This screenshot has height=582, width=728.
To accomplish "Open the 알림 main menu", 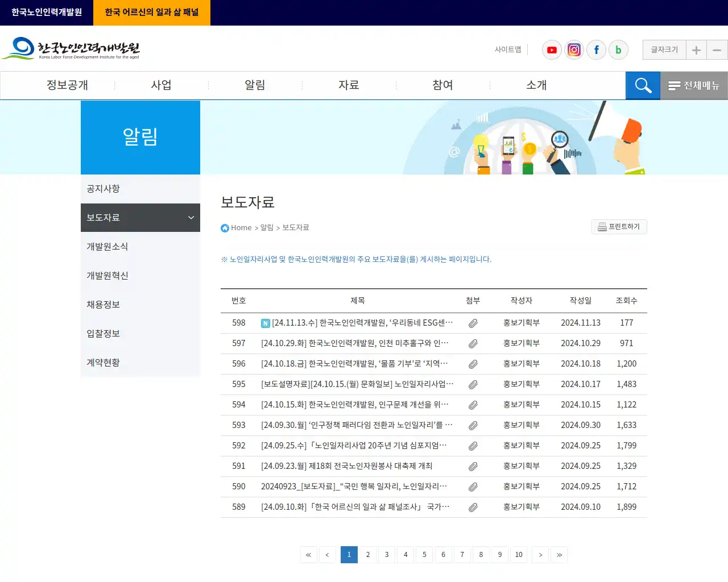I will (255, 85).
